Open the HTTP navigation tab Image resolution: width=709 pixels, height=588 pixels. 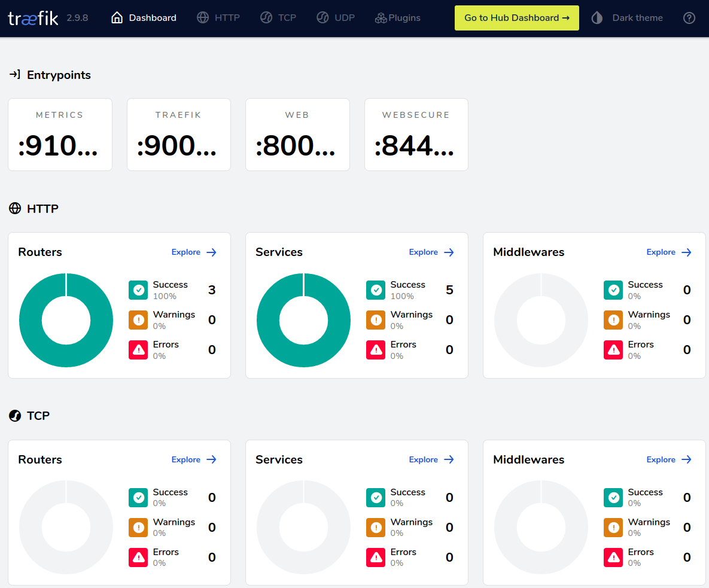point(218,18)
